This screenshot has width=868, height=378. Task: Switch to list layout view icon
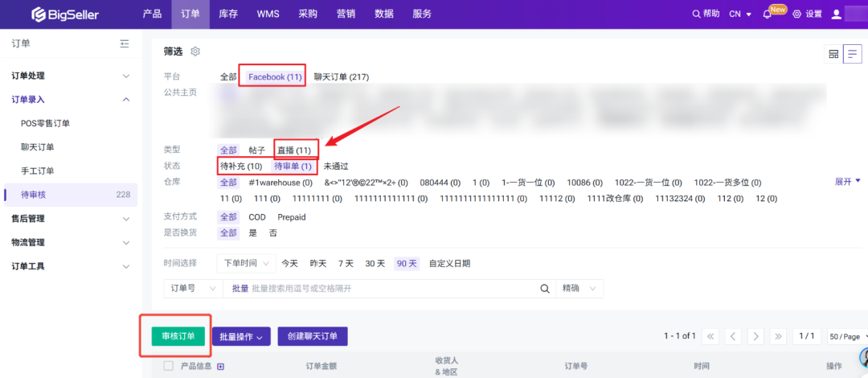[x=852, y=54]
